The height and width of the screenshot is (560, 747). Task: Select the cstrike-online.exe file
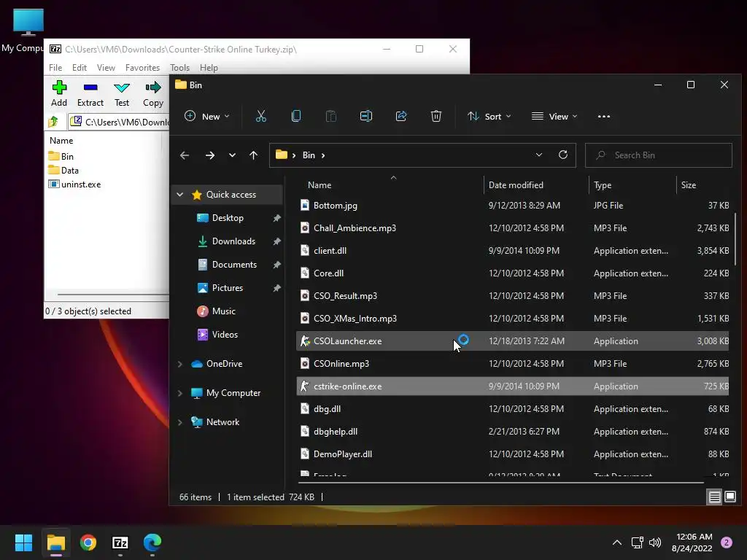pos(512,386)
